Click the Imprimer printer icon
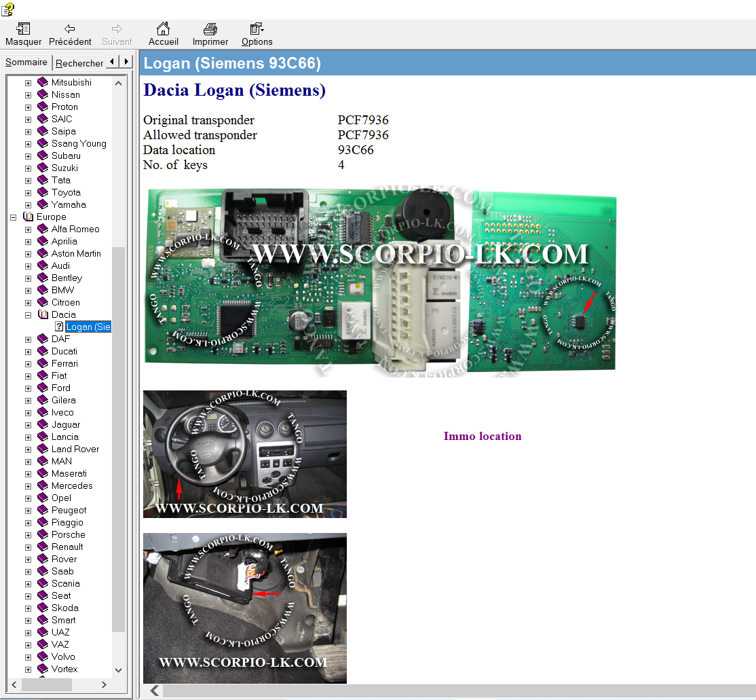Viewport: 756px width, 700px height. 210,29
